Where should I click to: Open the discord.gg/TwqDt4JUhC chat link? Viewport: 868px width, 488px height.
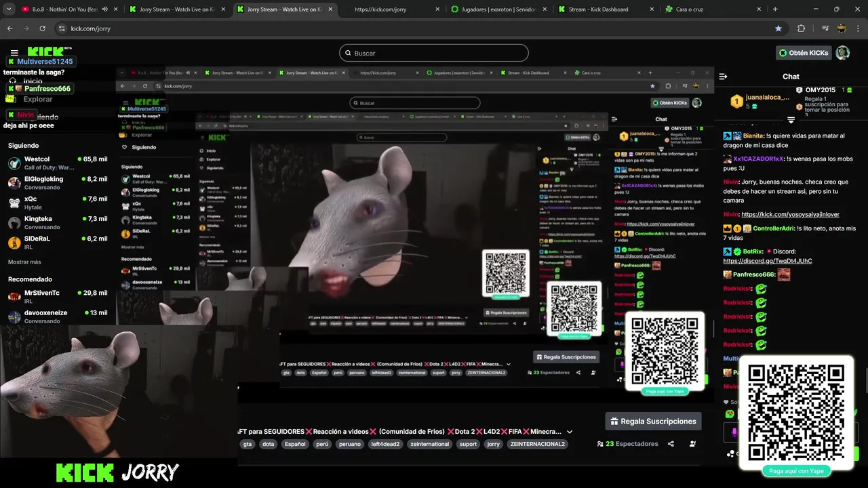coord(767,261)
